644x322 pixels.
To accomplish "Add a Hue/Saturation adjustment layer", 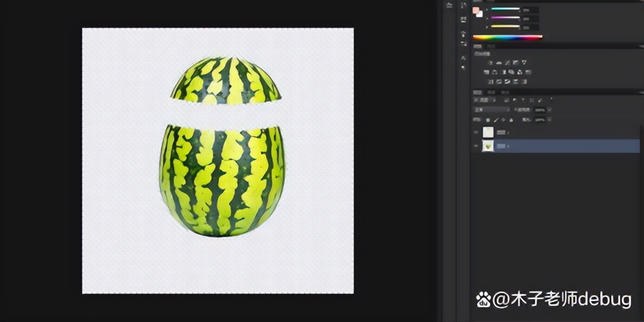I will (x=487, y=72).
